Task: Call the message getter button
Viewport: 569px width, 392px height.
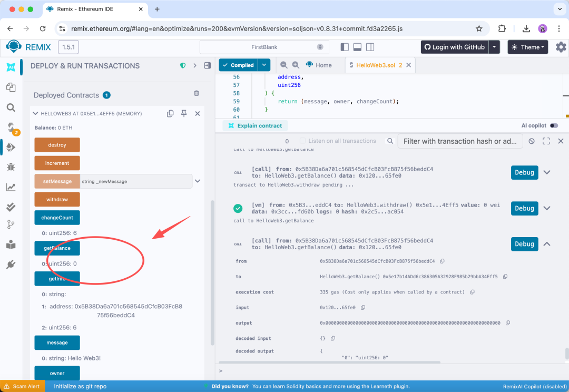Action: tap(57, 342)
